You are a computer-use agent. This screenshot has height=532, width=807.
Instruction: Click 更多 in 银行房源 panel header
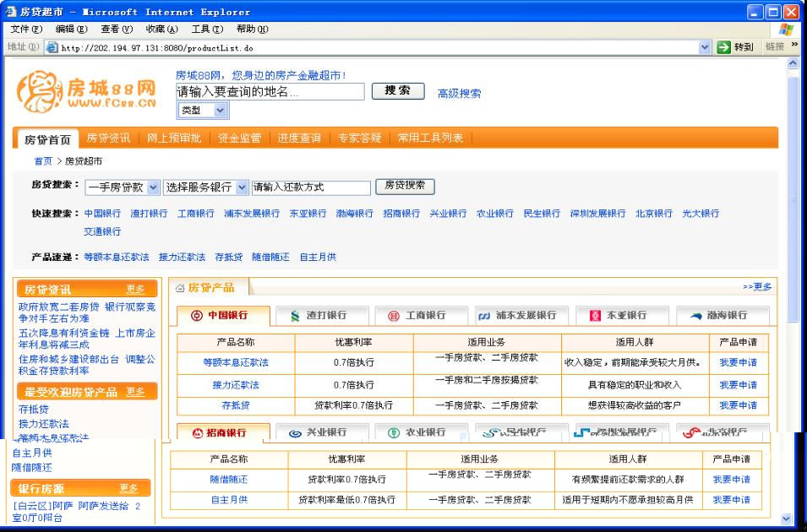pos(128,488)
